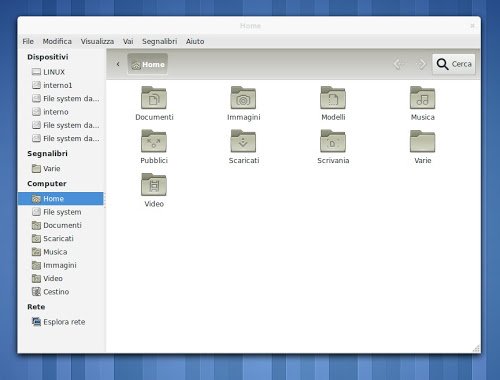Viewport: 500px width, 380px height.
Task: Open the Segnalibri menu
Action: pyautogui.click(x=159, y=41)
